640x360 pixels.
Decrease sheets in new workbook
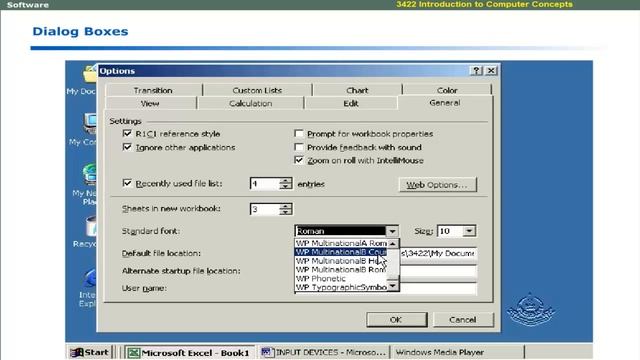tap(286, 212)
